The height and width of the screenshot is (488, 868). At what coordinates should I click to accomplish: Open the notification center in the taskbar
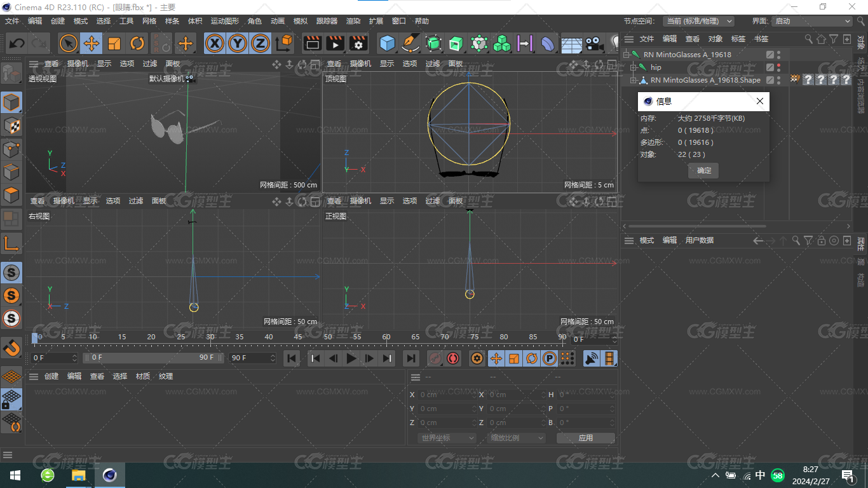pyautogui.click(x=848, y=475)
